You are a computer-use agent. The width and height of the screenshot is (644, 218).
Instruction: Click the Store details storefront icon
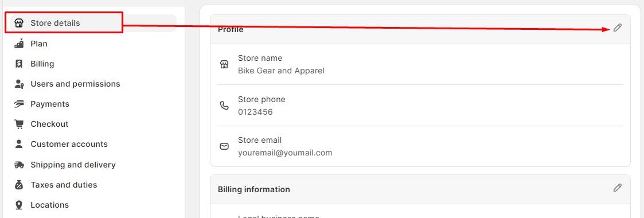[x=19, y=23]
